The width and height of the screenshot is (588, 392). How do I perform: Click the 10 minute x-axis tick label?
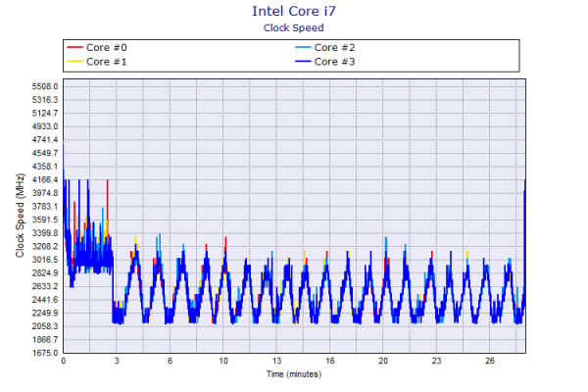[223, 361]
